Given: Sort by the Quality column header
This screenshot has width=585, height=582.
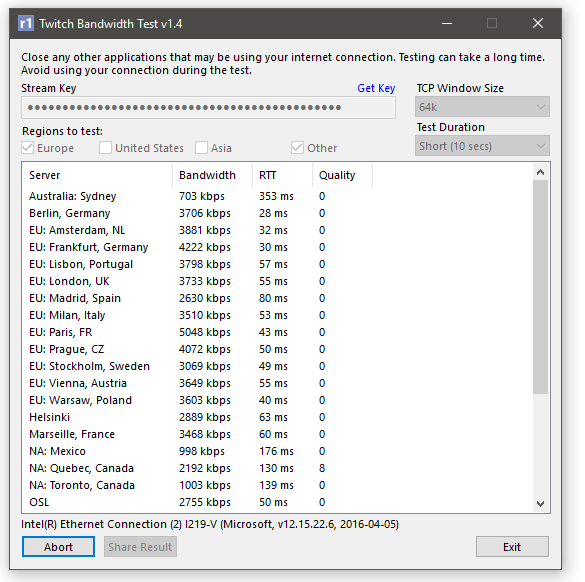Looking at the screenshot, I should [x=342, y=175].
